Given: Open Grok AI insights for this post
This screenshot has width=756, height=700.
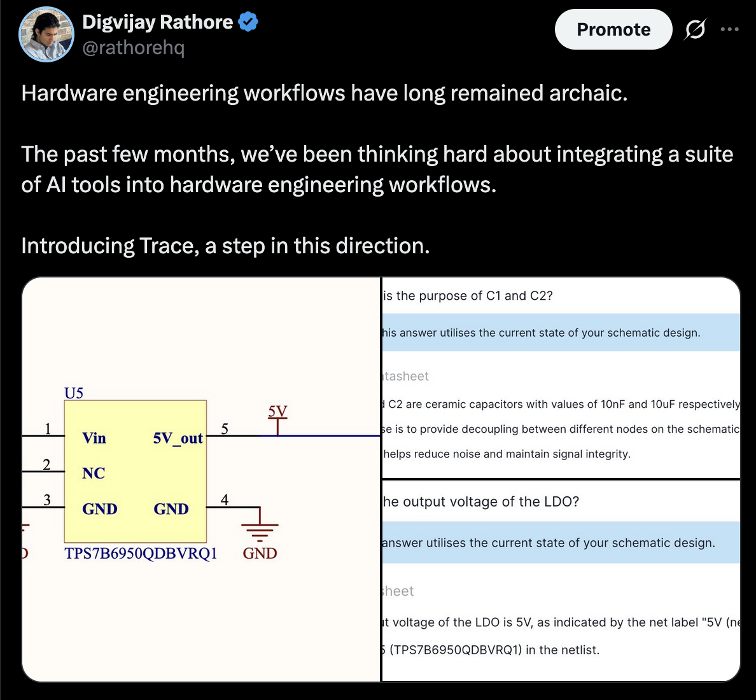Looking at the screenshot, I should tap(695, 29).
